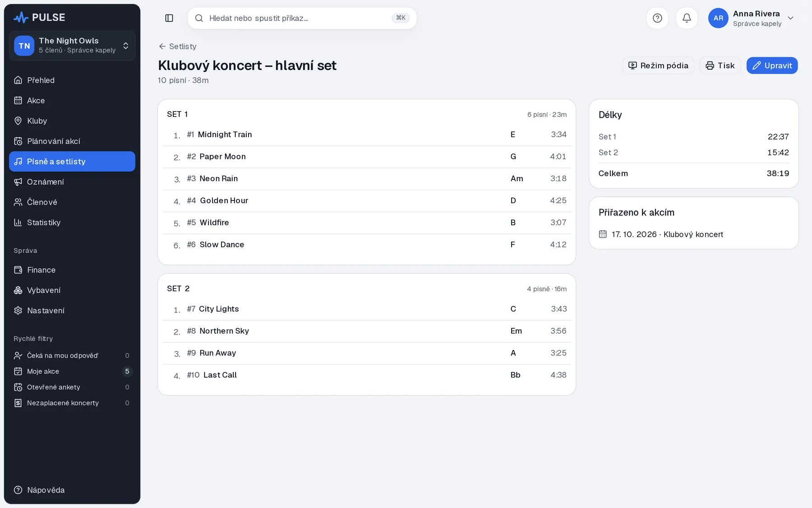The width and height of the screenshot is (812, 508).
Task: Select song Golden Hour
Action: (x=367, y=200)
